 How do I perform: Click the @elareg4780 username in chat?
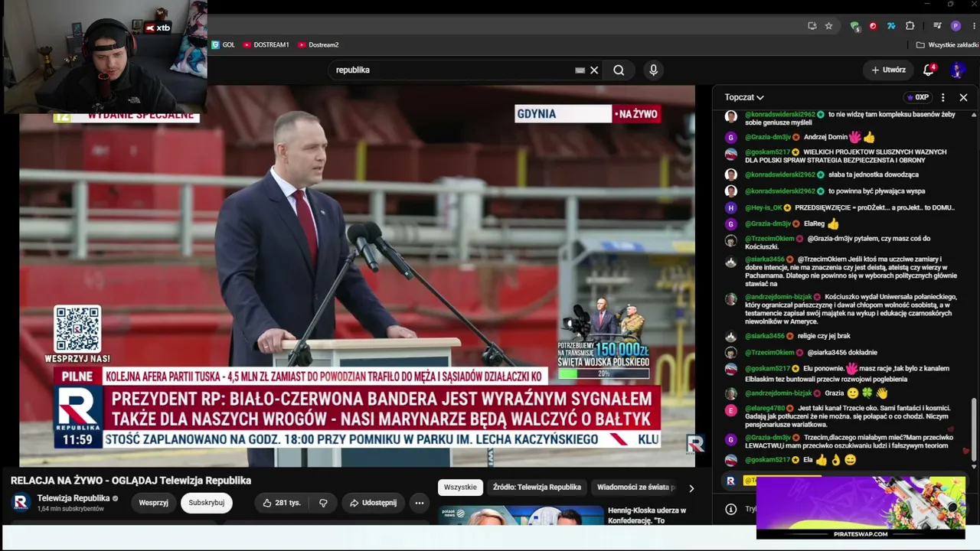click(x=765, y=409)
